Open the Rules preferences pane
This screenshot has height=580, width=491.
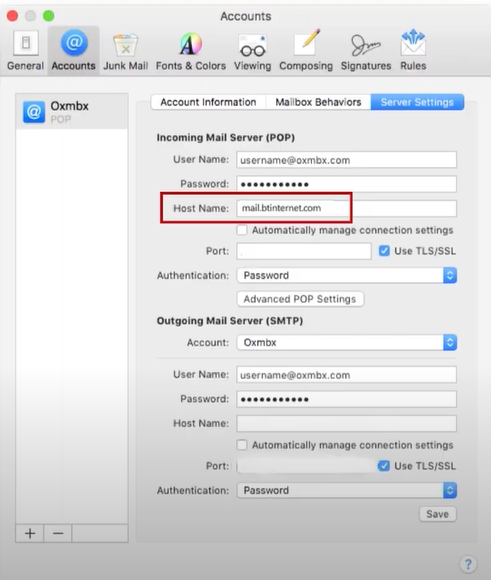coord(413,51)
